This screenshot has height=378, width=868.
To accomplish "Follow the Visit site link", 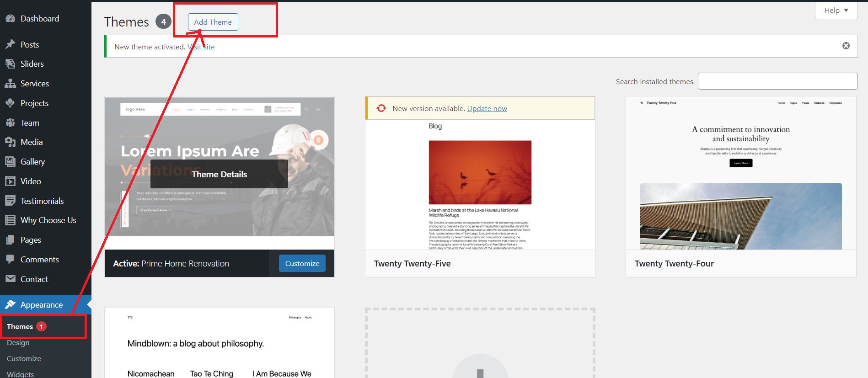I will [x=201, y=47].
